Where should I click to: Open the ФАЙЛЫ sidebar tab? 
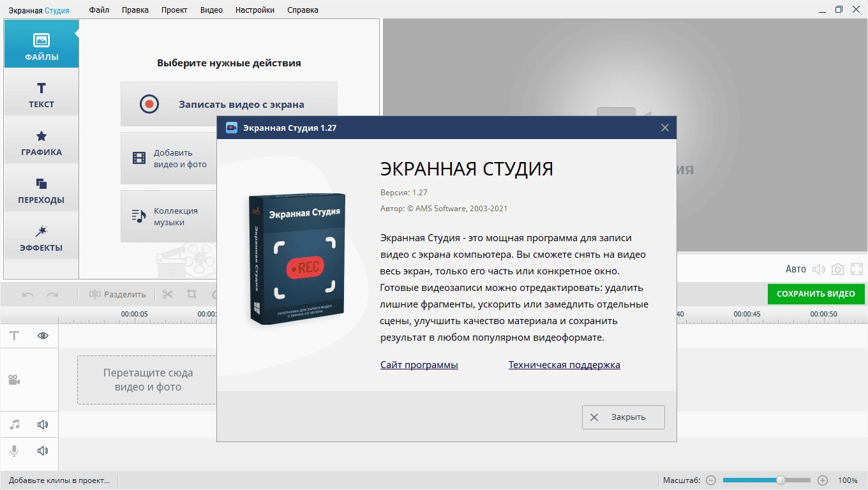(41, 43)
